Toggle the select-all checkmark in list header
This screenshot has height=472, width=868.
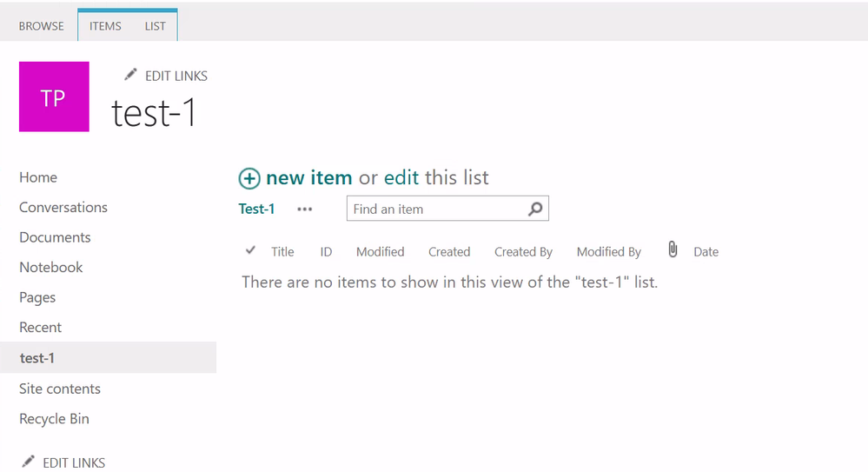[x=251, y=250]
